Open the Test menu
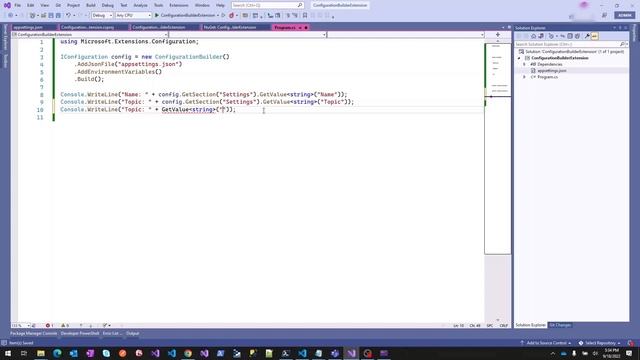Viewport: 640px width, 360px height. (x=124, y=5)
